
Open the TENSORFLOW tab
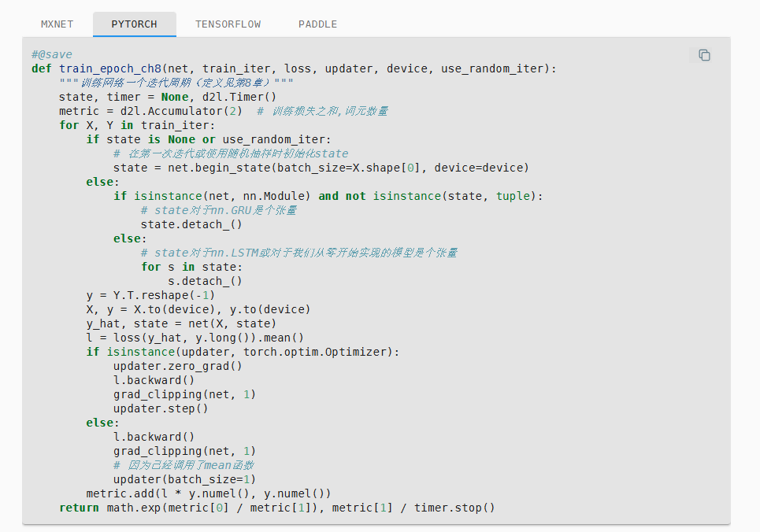(x=228, y=24)
